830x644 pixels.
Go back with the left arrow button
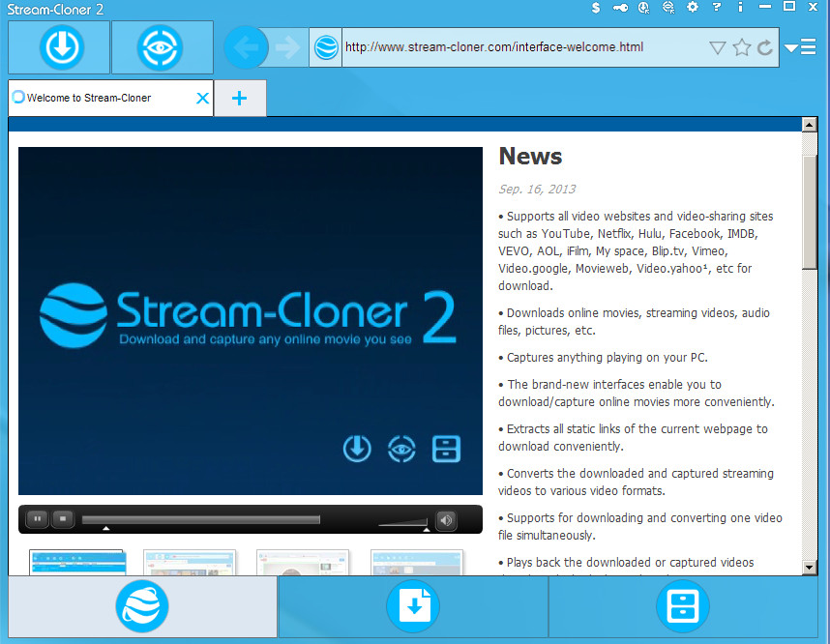tap(246, 47)
